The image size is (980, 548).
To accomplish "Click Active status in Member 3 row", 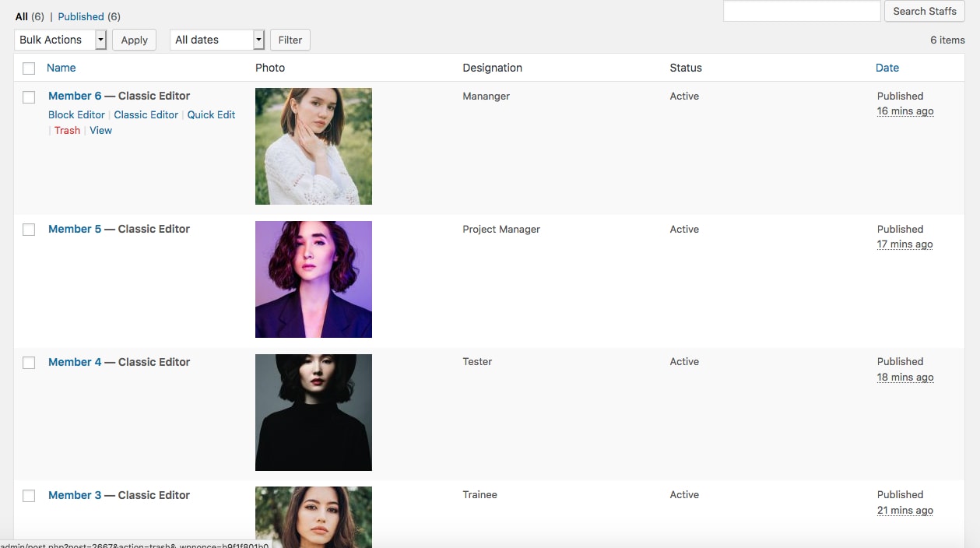I will (x=684, y=494).
